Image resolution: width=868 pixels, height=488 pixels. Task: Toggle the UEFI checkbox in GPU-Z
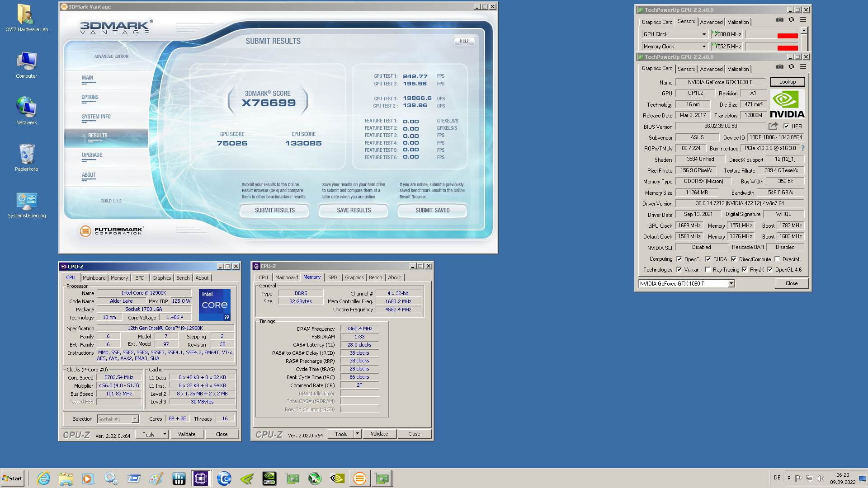click(x=786, y=127)
